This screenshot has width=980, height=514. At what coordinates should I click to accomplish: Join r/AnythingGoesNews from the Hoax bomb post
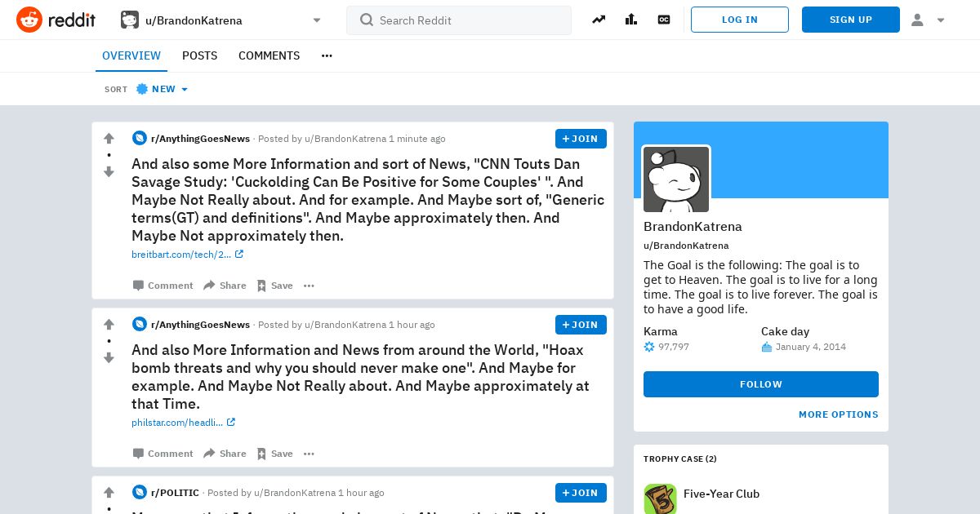point(581,325)
